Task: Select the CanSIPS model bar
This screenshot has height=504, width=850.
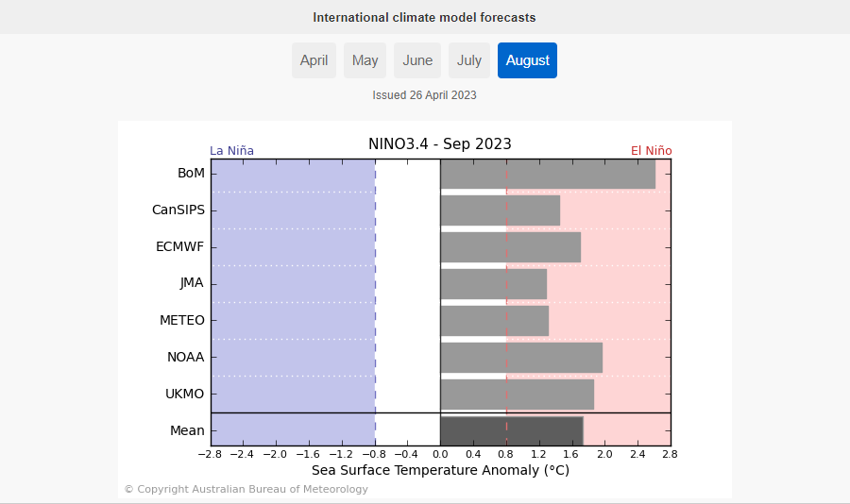Action: [x=500, y=210]
